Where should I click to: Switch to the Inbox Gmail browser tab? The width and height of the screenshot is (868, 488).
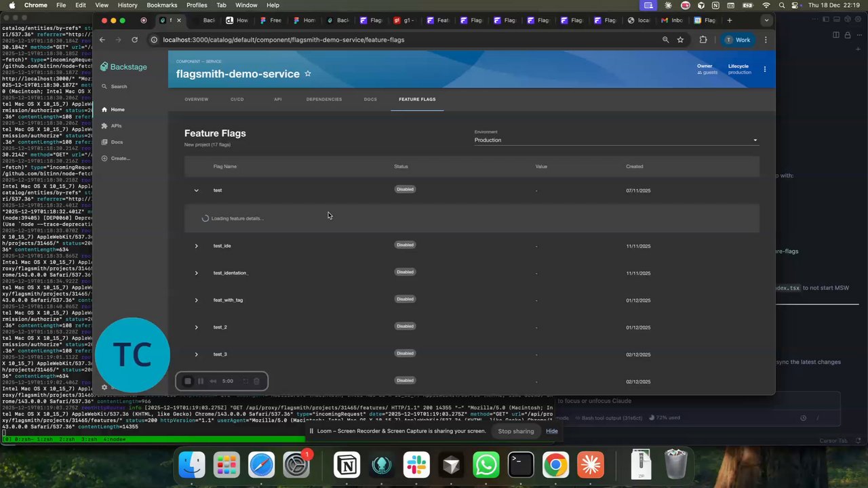(x=671, y=20)
